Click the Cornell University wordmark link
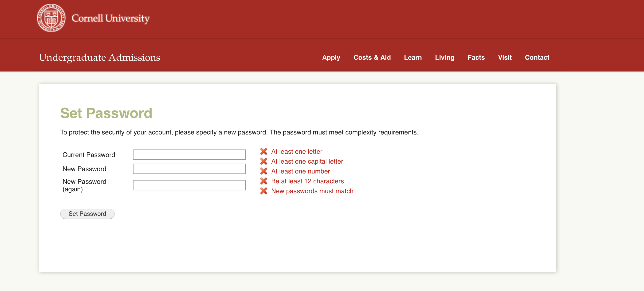Viewport: 644px width, 291px height. coord(110,19)
